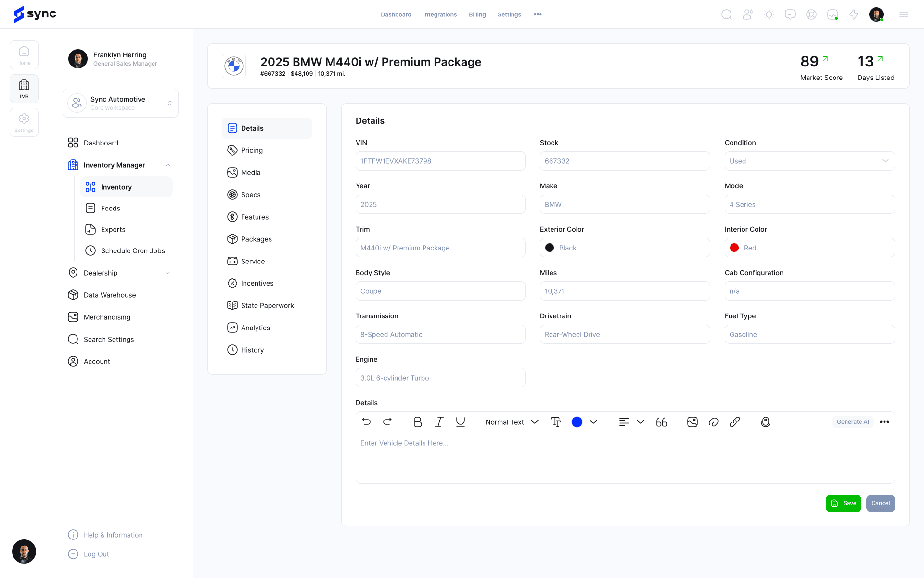This screenshot has height=578, width=924.
Task: Open Settings in the top nav
Action: [509, 14]
